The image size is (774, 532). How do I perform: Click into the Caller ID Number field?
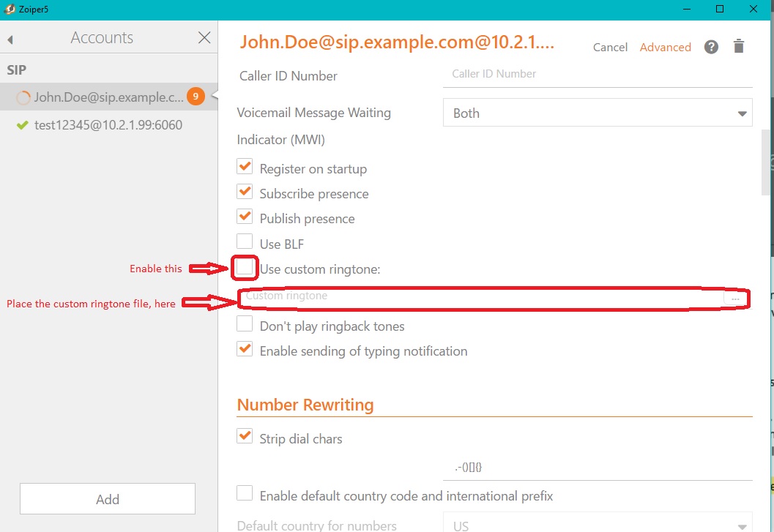597,74
